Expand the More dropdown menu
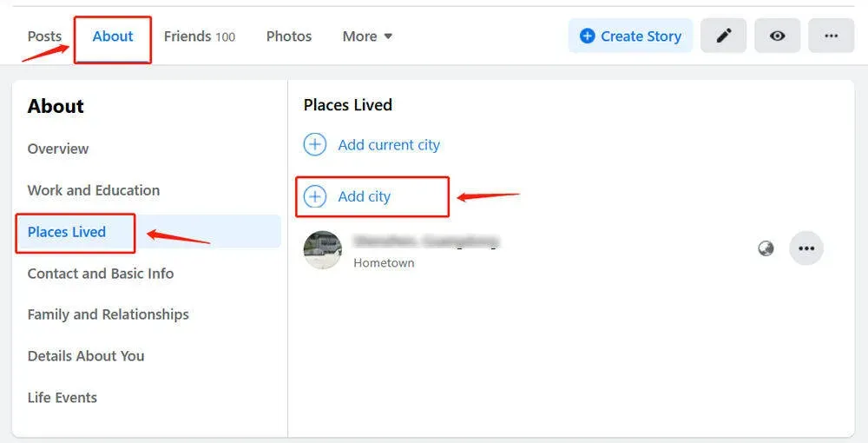Viewport: 868px width, 443px height. 367,36
